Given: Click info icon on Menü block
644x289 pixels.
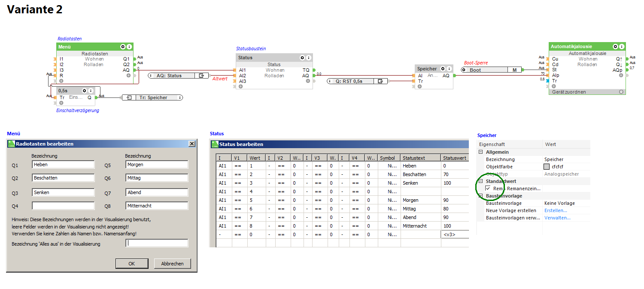Looking at the screenshot, I should tap(129, 47).
